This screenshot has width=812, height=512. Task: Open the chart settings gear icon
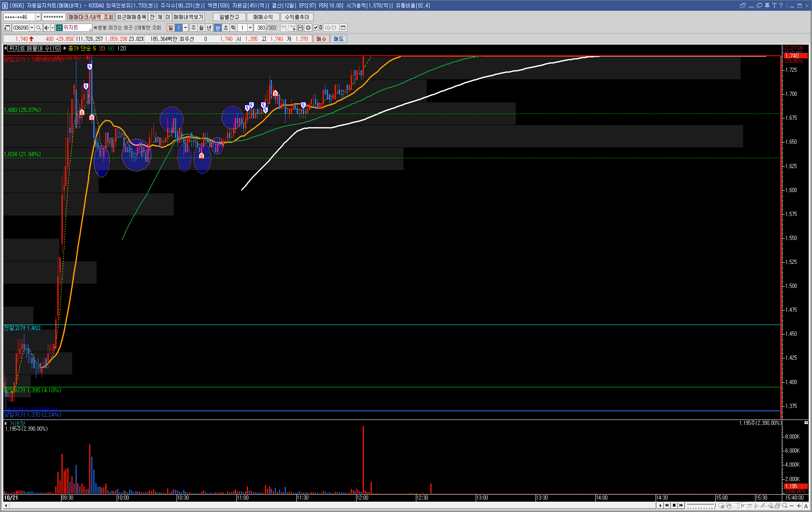click(308, 28)
